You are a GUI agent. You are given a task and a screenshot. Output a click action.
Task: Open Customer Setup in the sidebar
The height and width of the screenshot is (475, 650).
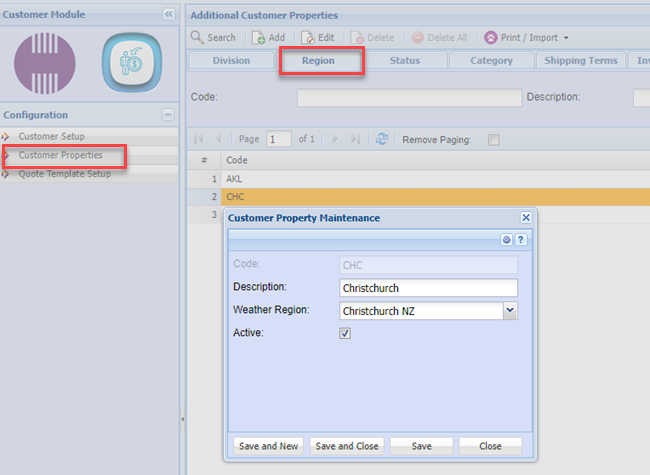[51, 136]
